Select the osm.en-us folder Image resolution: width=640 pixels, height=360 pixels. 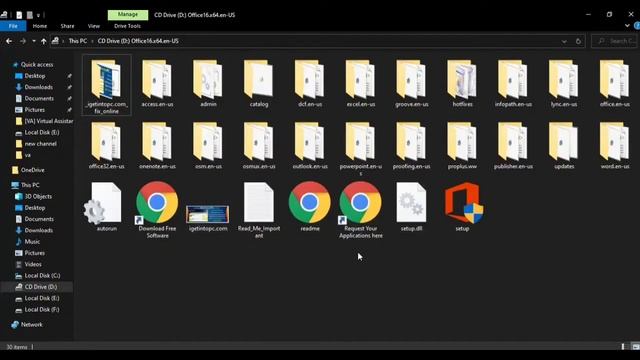click(208, 146)
